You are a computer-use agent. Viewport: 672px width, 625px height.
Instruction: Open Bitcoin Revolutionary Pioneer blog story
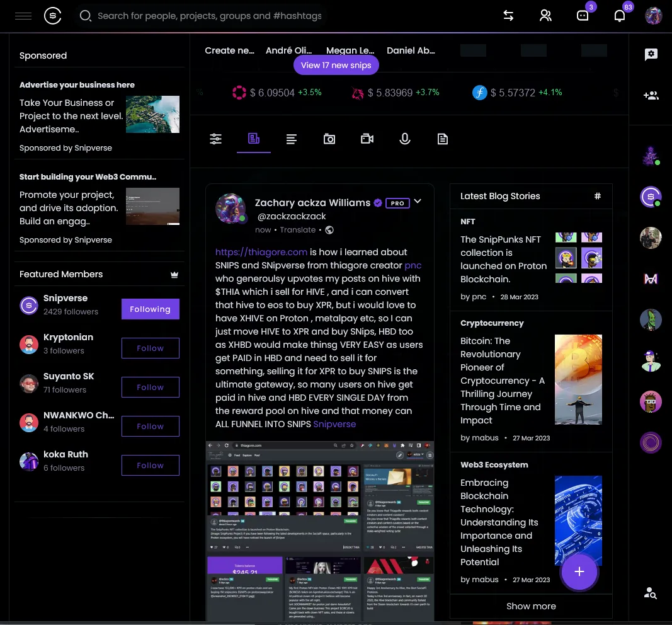tap(503, 381)
